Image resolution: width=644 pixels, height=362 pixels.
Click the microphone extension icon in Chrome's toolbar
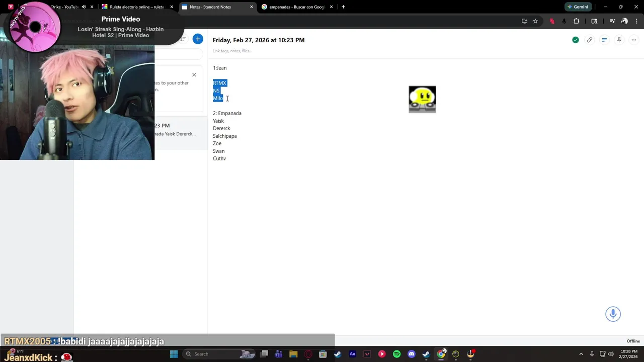click(564, 21)
